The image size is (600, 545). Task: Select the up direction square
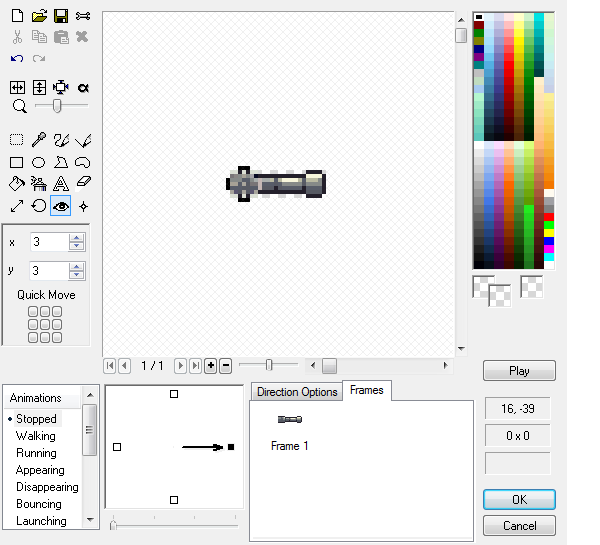click(x=174, y=394)
